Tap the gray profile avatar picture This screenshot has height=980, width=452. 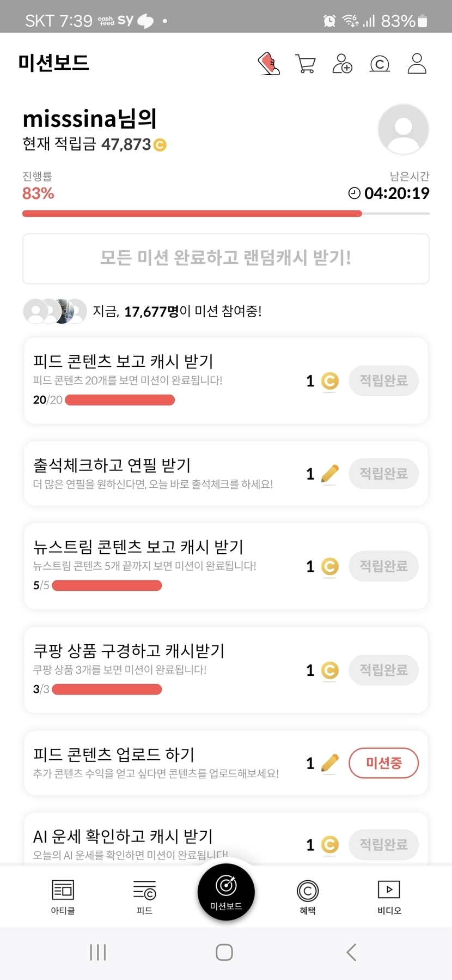point(403,129)
